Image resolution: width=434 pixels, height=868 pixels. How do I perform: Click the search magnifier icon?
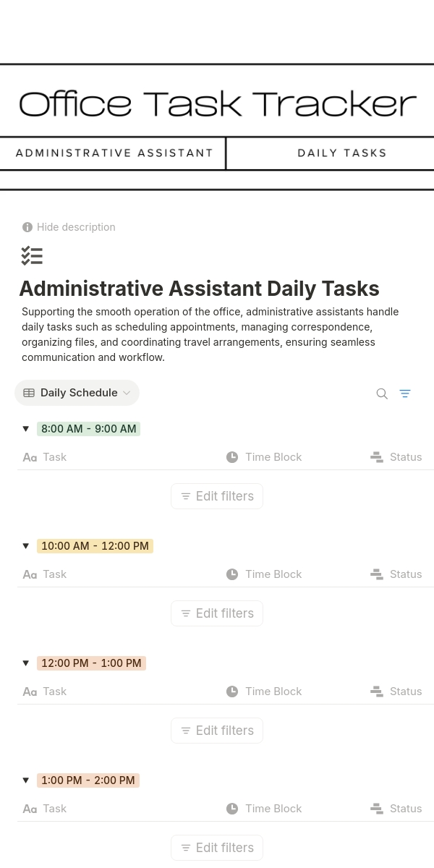pos(382,393)
